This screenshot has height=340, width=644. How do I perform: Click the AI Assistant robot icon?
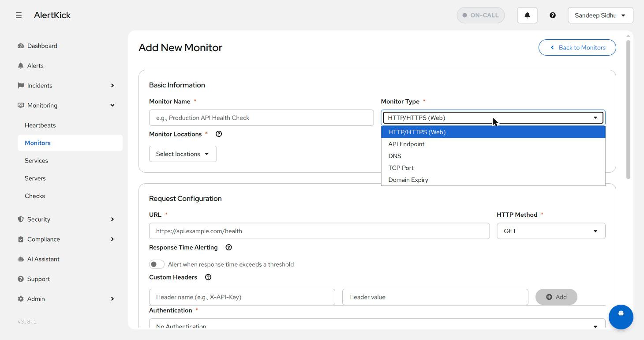(21, 259)
